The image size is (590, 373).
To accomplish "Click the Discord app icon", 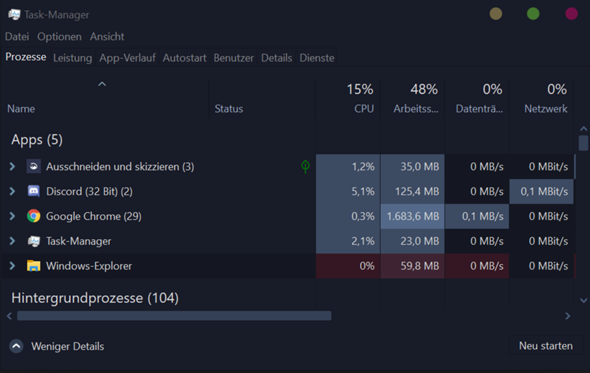I will 33,191.
